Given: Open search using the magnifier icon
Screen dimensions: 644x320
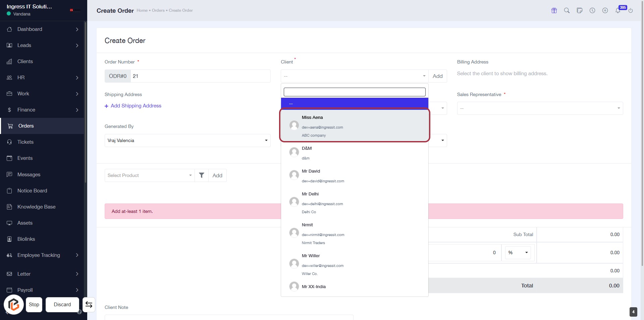Looking at the screenshot, I should click(x=567, y=10).
